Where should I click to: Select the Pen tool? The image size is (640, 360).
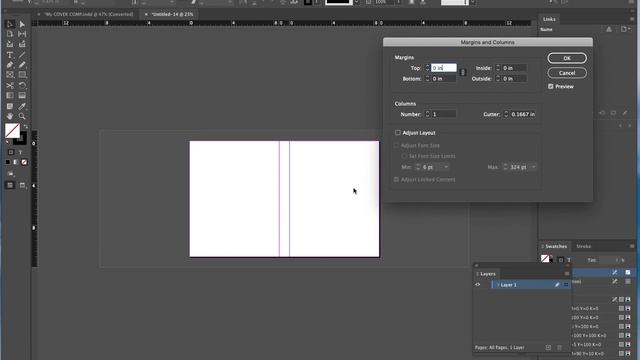10,65
